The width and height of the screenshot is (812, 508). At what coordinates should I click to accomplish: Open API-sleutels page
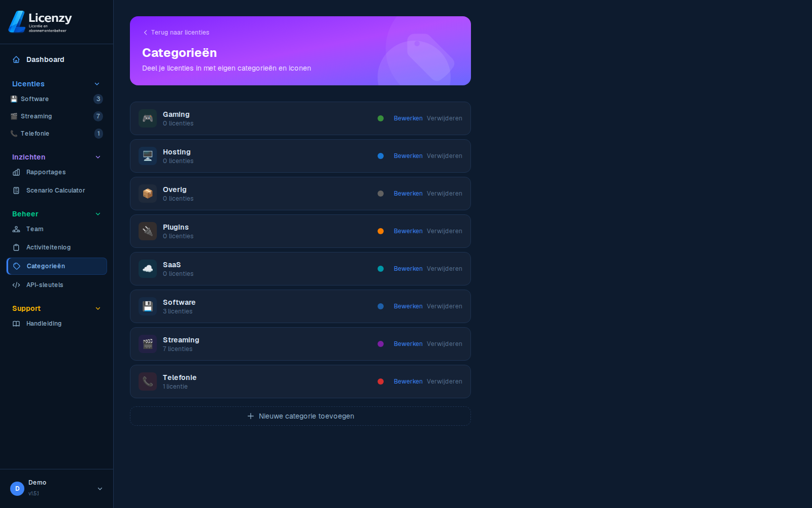[x=57, y=285]
